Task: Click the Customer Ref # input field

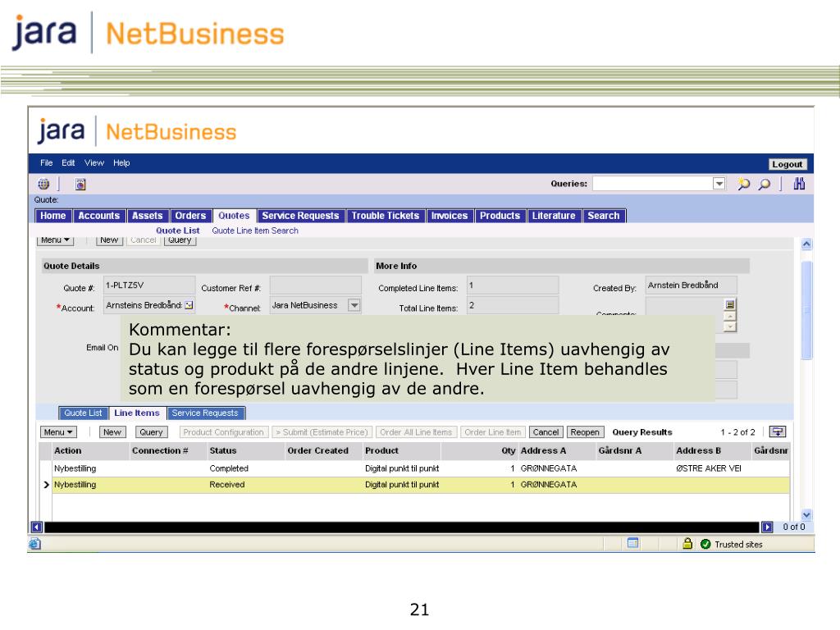Action: (x=316, y=285)
